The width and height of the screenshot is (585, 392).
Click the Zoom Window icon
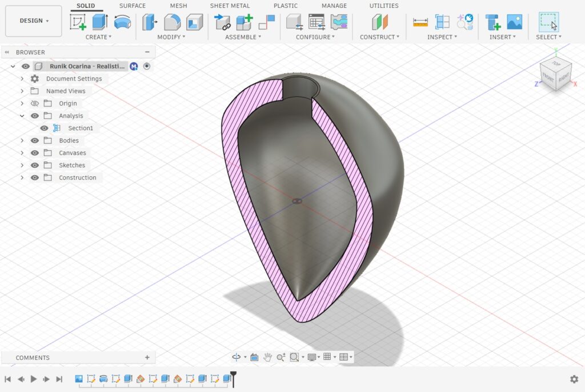click(294, 357)
